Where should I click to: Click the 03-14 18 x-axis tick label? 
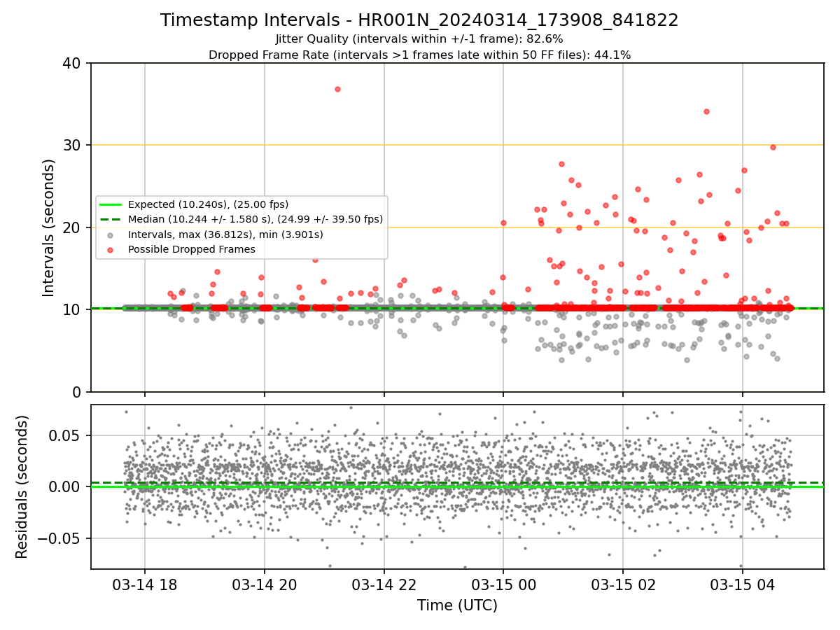pos(145,584)
